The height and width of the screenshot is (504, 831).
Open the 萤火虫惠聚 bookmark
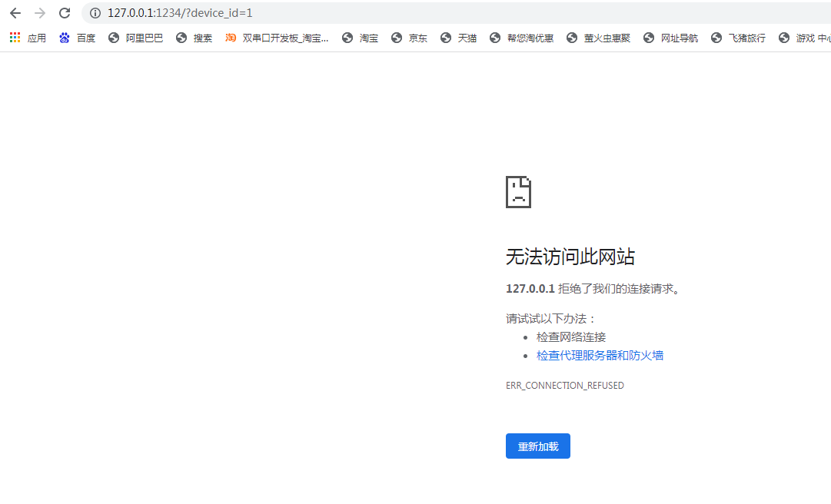click(599, 38)
